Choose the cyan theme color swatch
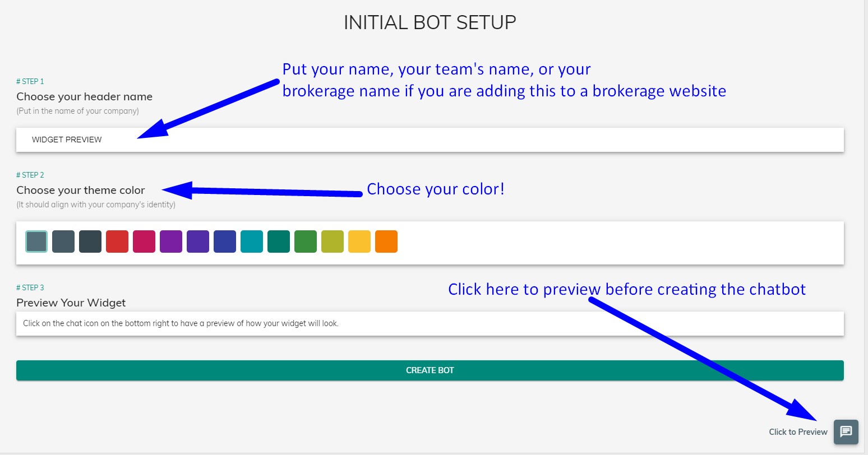 [252, 242]
